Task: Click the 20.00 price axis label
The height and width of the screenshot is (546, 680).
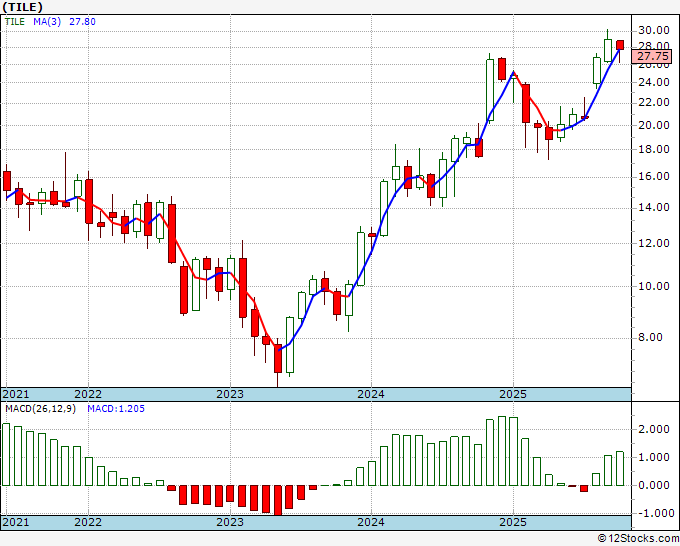Action: [x=653, y=125]
